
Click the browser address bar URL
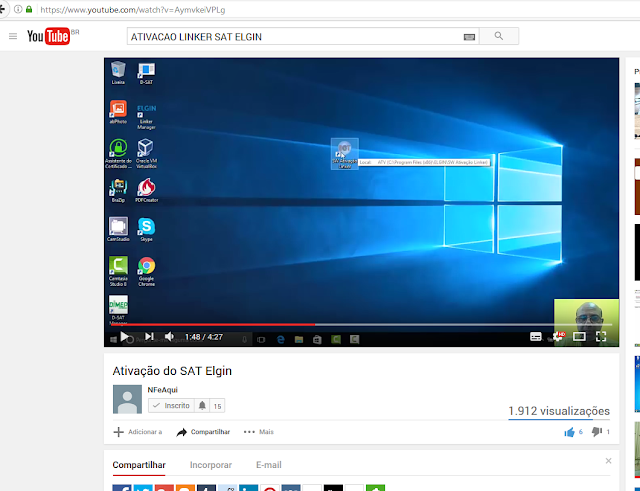click(133, 10)
